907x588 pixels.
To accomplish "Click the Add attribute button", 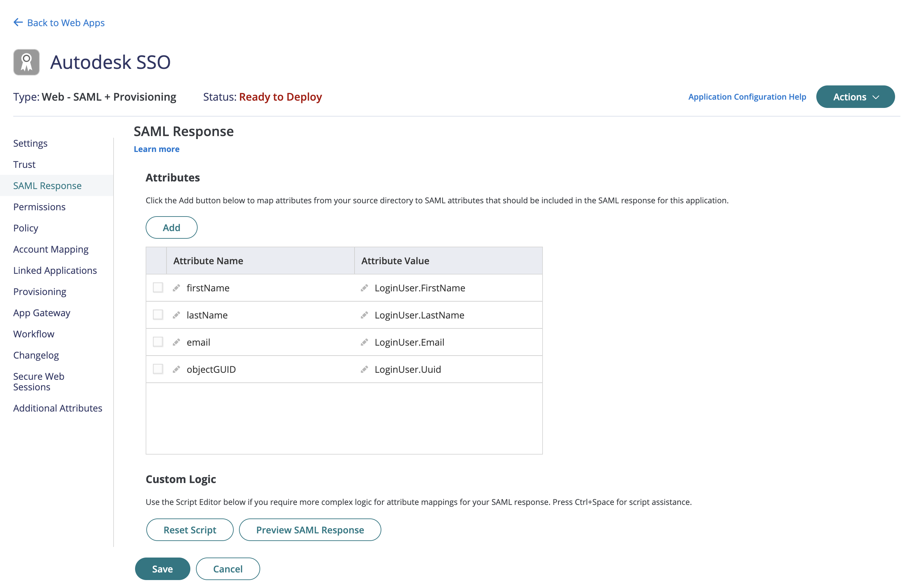I will (x=171, y=227).
